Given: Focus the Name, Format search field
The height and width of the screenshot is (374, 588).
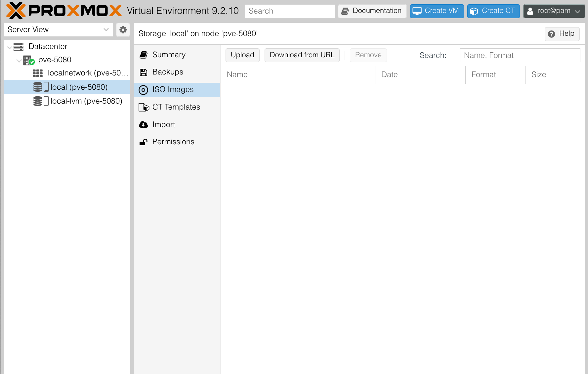Looking at the screenshot, I should click(520, 55).
